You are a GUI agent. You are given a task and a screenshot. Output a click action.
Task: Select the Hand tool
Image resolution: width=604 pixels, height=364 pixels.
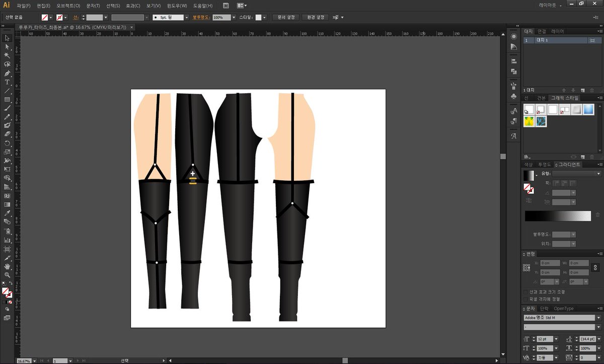coord(7,266)
